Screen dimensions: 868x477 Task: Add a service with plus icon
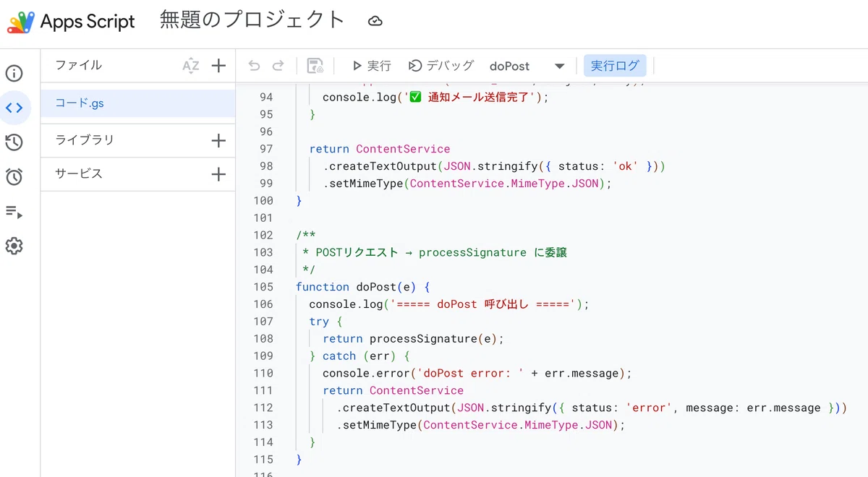218,174
